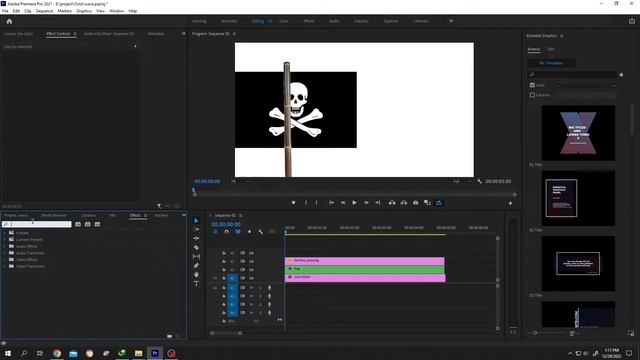
Task: Open the Markers menu
Action: tap(64, 11)
